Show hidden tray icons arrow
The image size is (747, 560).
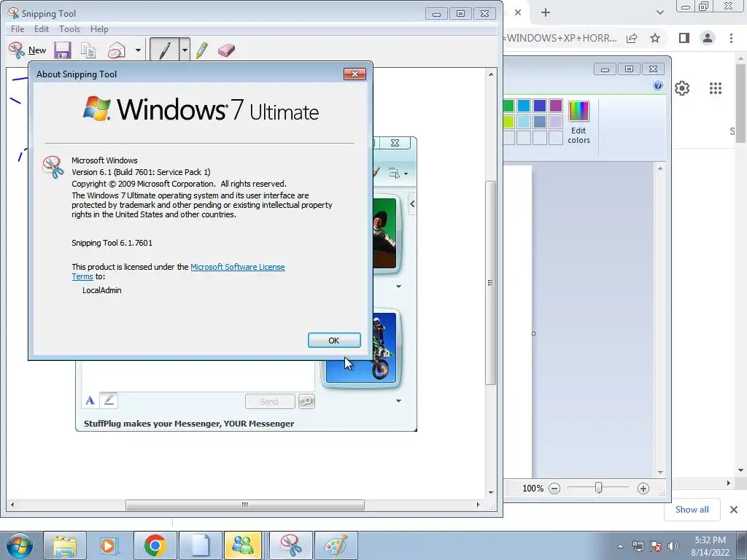620,546
